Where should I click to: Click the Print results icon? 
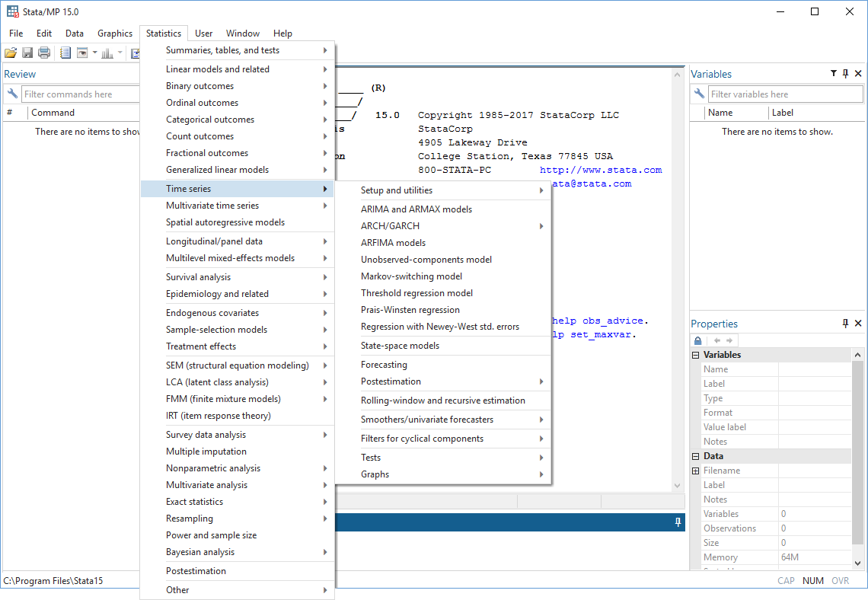point(44,53)
